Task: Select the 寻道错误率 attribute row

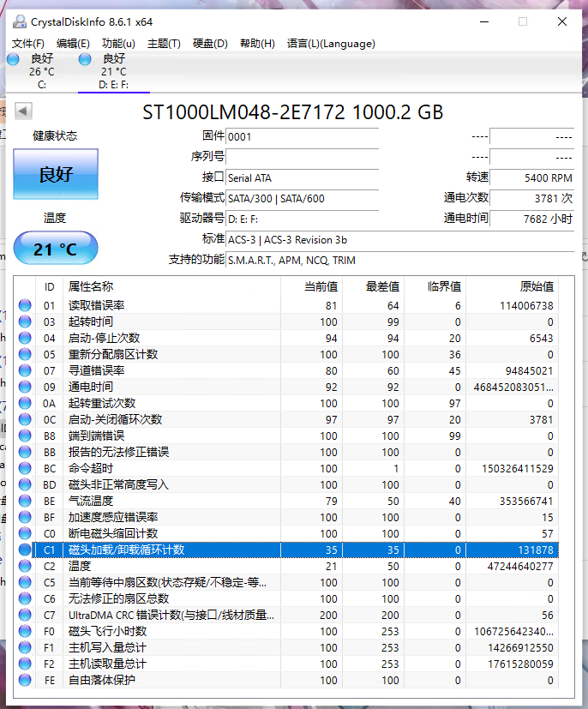Action: pyautogui.click(x=286, y=370)
